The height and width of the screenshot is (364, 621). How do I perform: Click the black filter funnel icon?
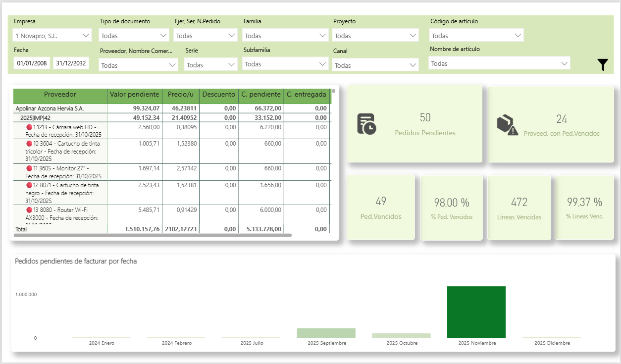(x=602, y=65)
